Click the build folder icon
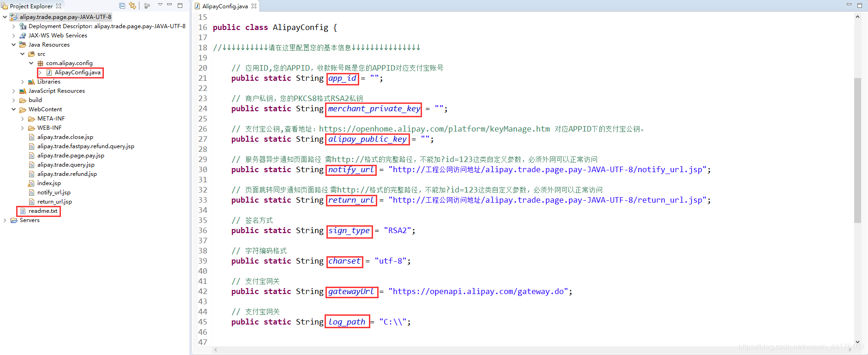 tap(23, 100)
